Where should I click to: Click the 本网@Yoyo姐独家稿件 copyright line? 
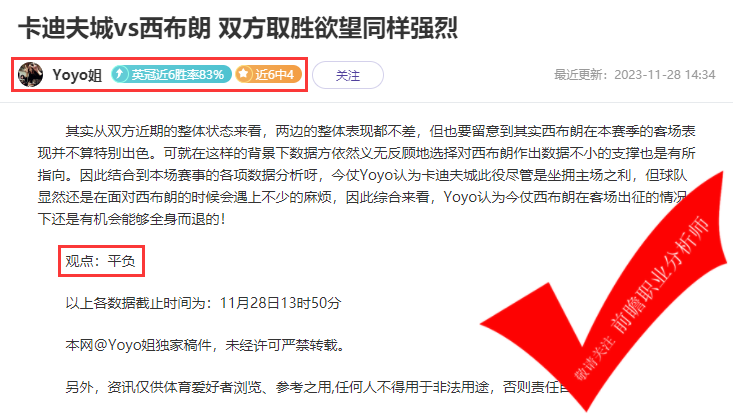[x=205, y=345]
